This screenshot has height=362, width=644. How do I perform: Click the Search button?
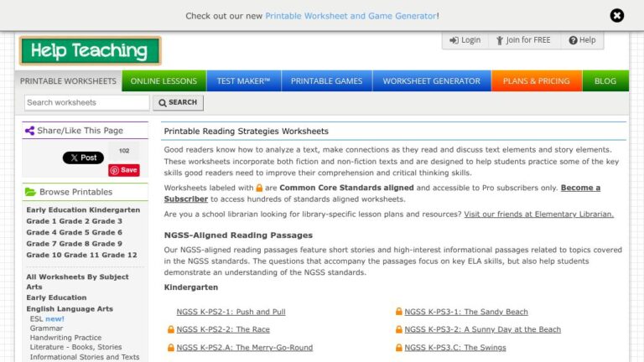pos(178,102)
